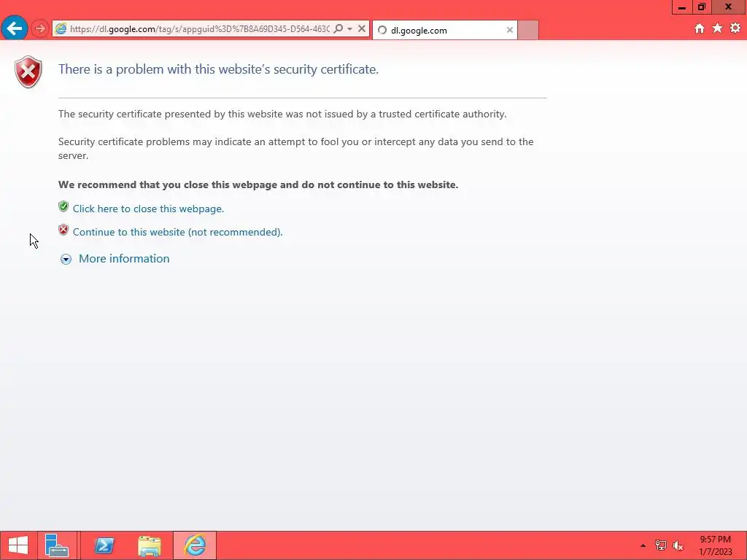Expand the More information arrow

[66, 259]
